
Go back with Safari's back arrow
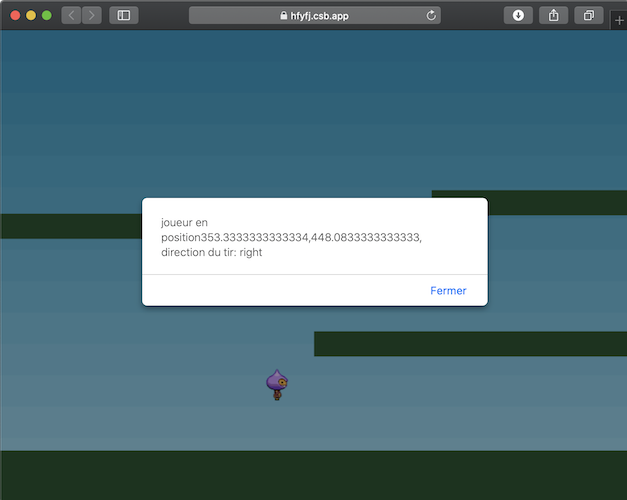click(72, 16)
